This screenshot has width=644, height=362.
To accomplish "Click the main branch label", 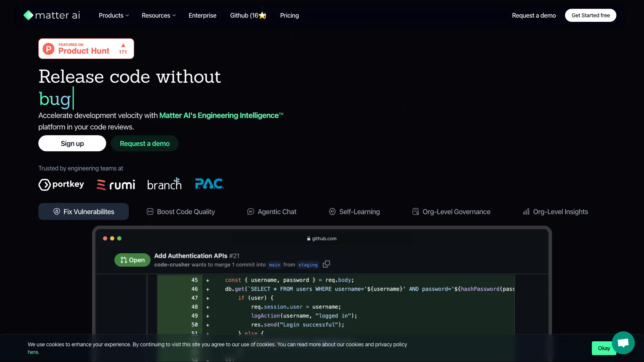I will (x=274, y=265).
